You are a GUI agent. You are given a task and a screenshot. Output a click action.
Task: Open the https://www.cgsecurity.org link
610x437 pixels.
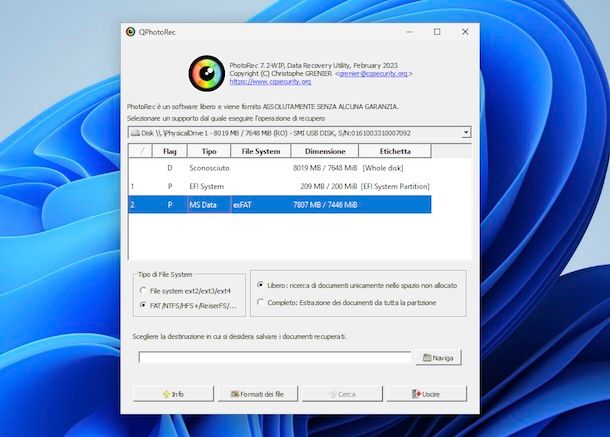tap(270, 82)
